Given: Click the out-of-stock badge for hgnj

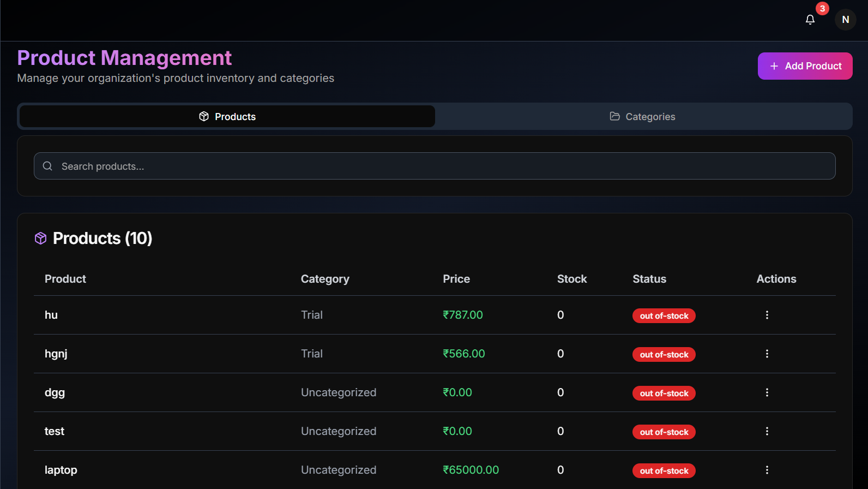Looking at the screenshot, I should pyautogui.click(x=664, y=354).
